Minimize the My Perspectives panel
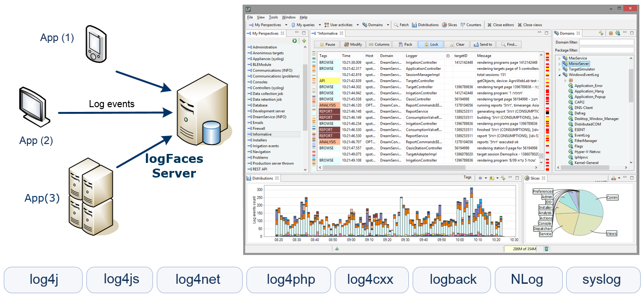This screenshot has width=644, height=297. pyautogui.click(x=296, y=33)
